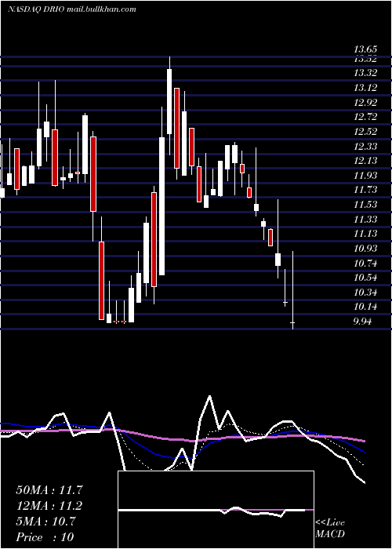The height and width of the screenshot is (549, 392).
Task: Click the <<Live MACD label
Action: [330, 529]
